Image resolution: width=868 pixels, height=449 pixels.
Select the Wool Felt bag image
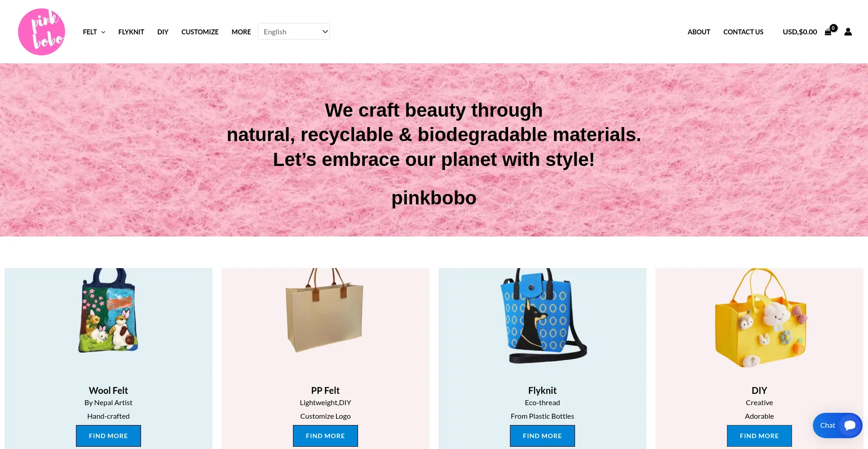[x=108, y=311]
